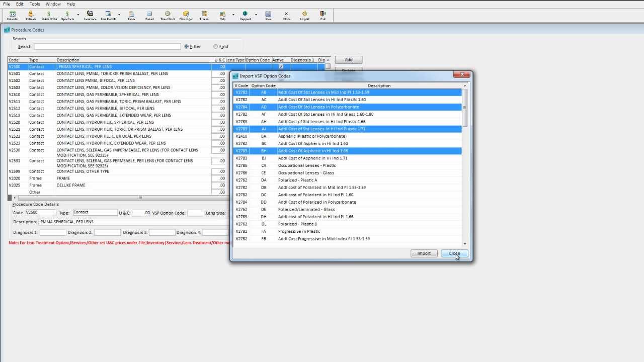
Task: Click the Import VSP Option Codes title icon
Action: 235,76
